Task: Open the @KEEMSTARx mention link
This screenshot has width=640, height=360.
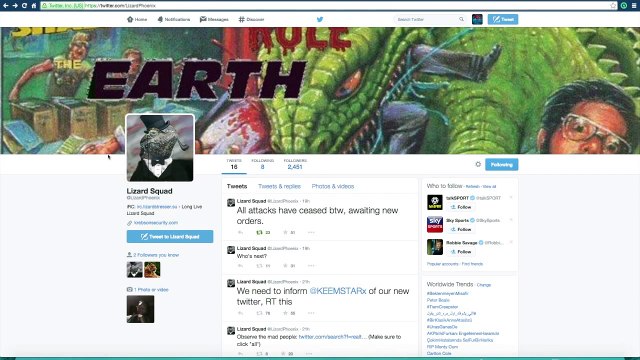Action: (x=338, y=291)
